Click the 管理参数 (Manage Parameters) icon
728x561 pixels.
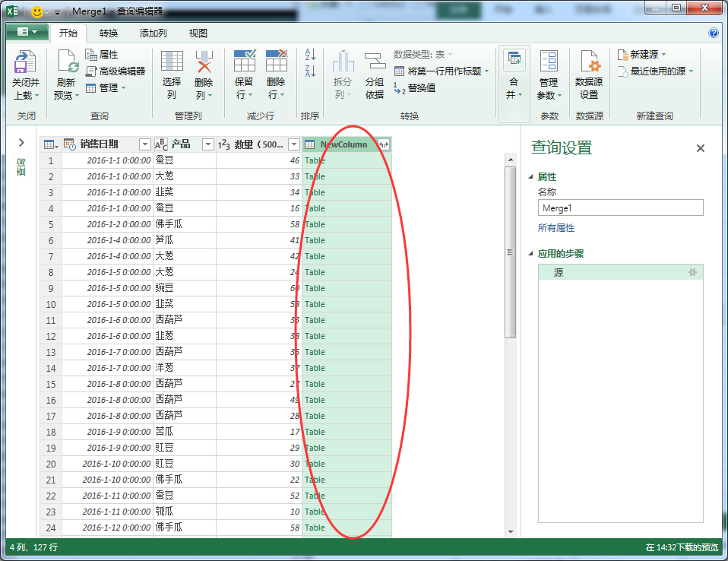point(549,62)
